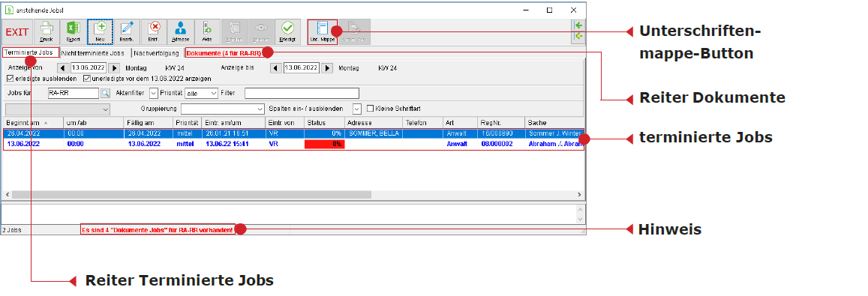Delete the selected job with Entf.
The width and height of the screenshot is (868, 296).
(154, 32)
